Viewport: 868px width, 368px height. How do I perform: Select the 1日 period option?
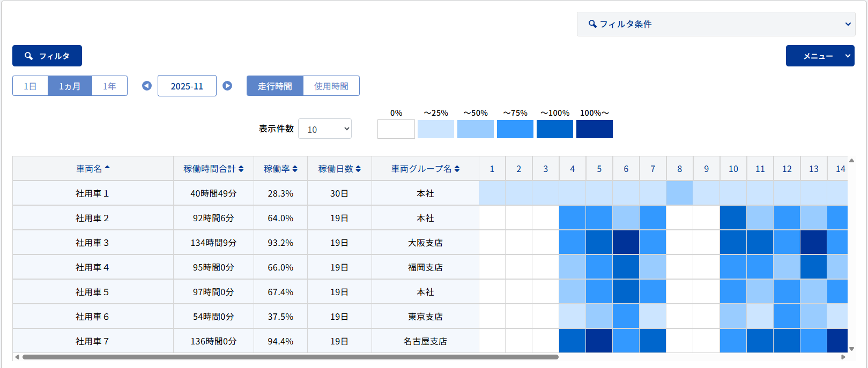click(30, 86)
